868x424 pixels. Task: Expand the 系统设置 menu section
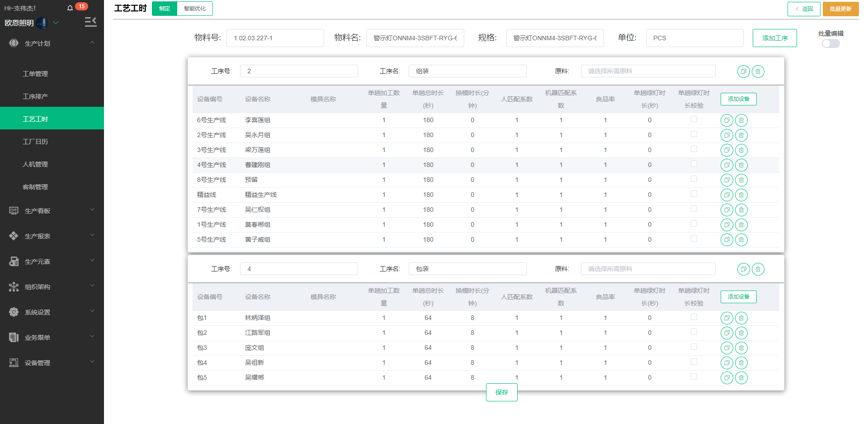[x=92, y=311]
